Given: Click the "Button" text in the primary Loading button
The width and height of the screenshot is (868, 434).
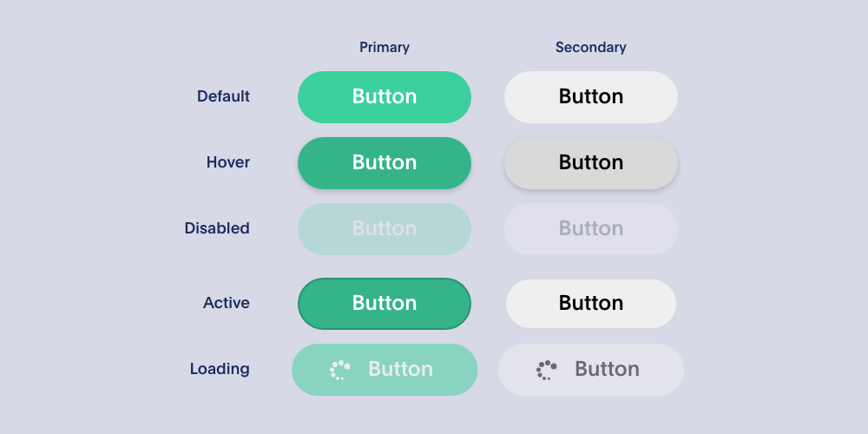Looking at the screenshot, I should (400, 370).
